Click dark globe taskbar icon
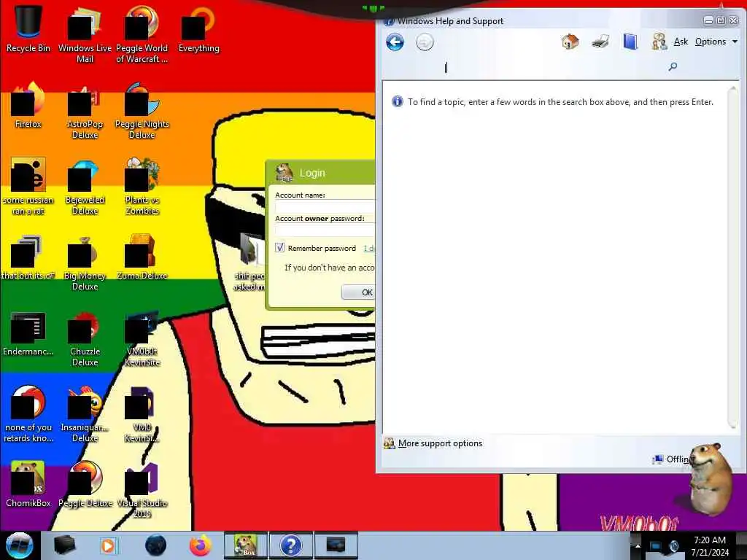Viewport: 747px width, 560px height. (x=156, y=545)
